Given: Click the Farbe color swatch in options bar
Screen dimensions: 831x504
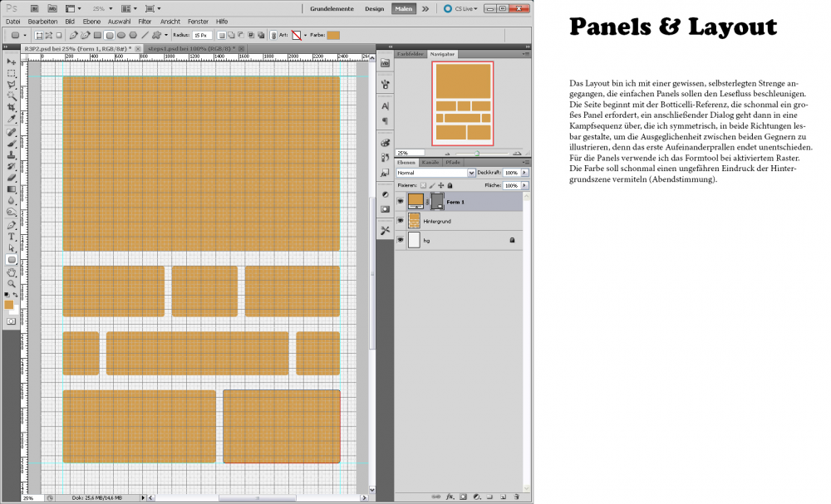Looking at the screenshot, I should [333, 36].
